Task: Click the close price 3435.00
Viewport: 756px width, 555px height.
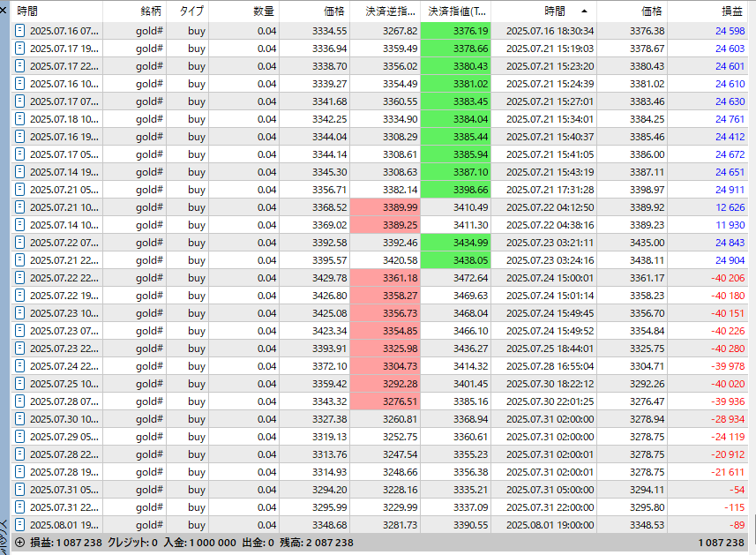Action: coord(647,243)
